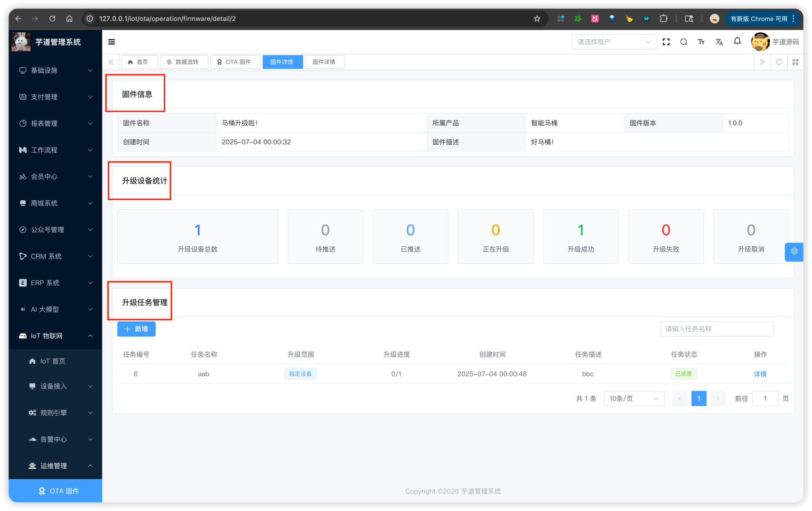Image resolution: width=812 pixels, height=511 pixels.
Task: Toggle fullscreen mode icon
Action: click(666, 42)
